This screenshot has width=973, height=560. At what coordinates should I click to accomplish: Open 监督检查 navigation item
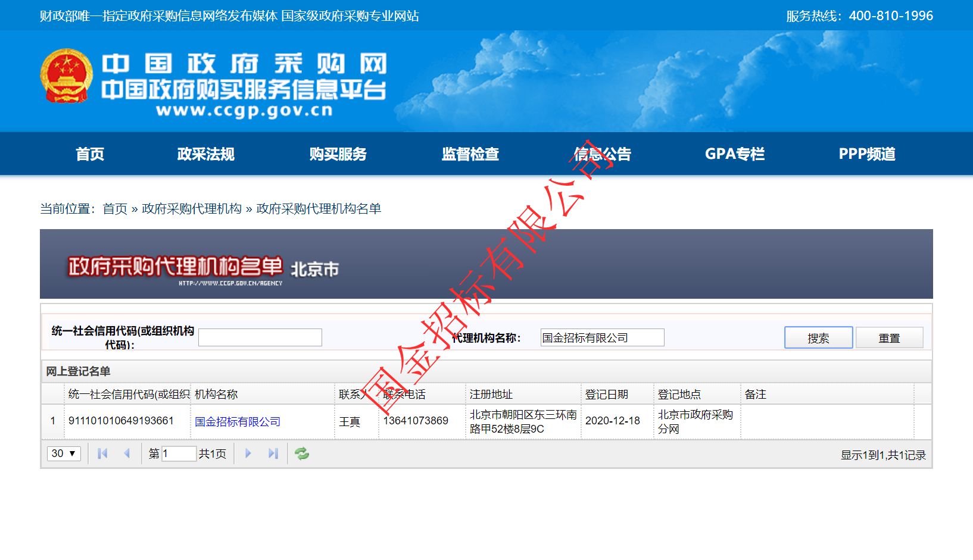470,154
